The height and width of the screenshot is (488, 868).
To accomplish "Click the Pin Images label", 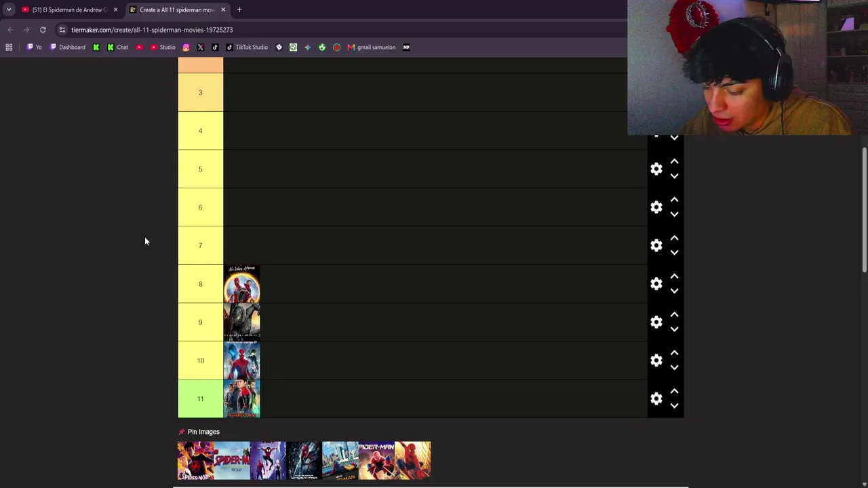I will 203,432.
